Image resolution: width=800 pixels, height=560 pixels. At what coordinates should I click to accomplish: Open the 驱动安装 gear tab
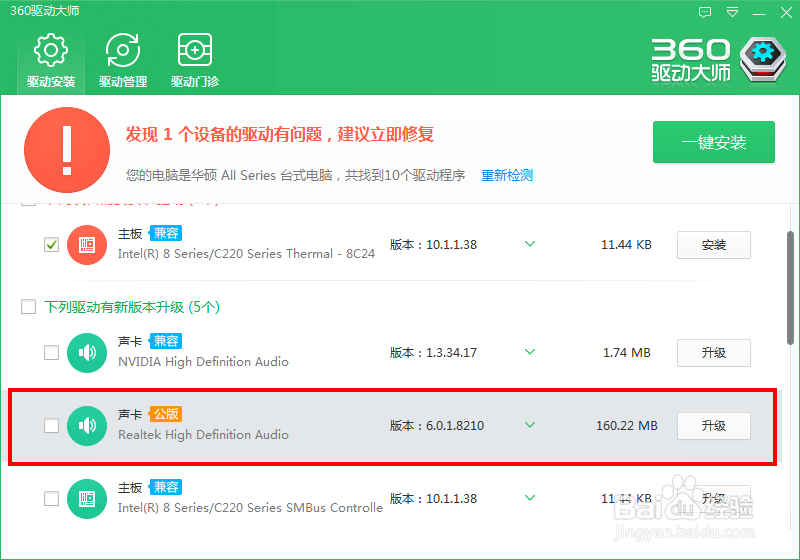51,61
